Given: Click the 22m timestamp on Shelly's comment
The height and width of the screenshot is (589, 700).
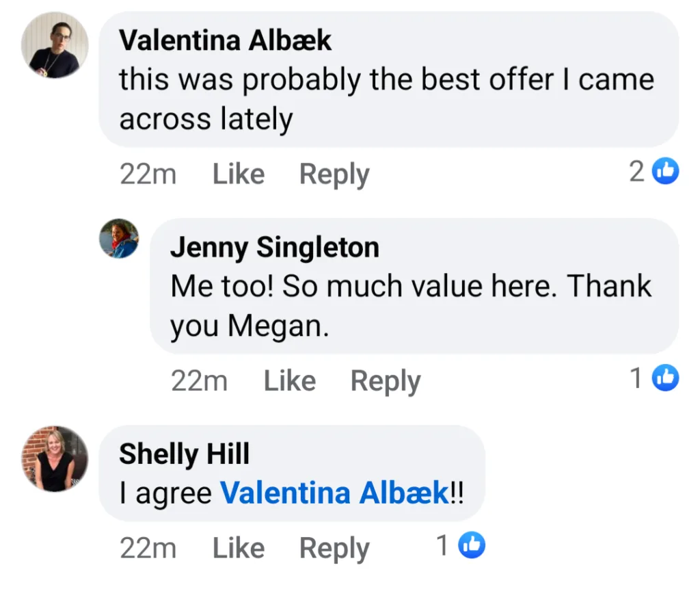Looking at the screenshot, I should 148,548.
